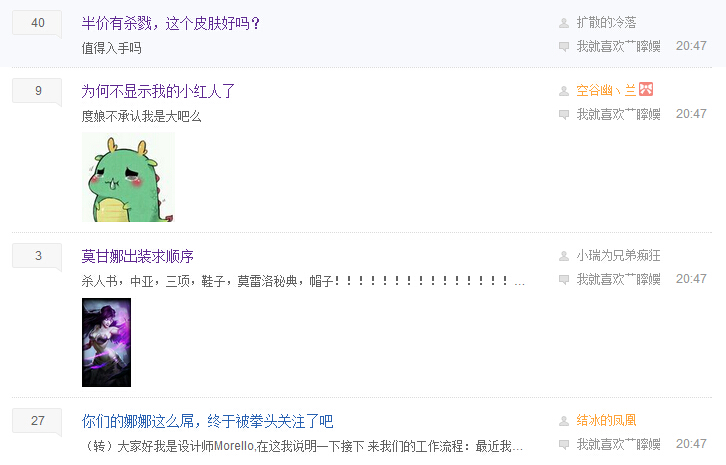Image resolution: width=726 pixels, height=465 pixels.
Task: Click the reply count box showing 40
Action: click(37, 23)
